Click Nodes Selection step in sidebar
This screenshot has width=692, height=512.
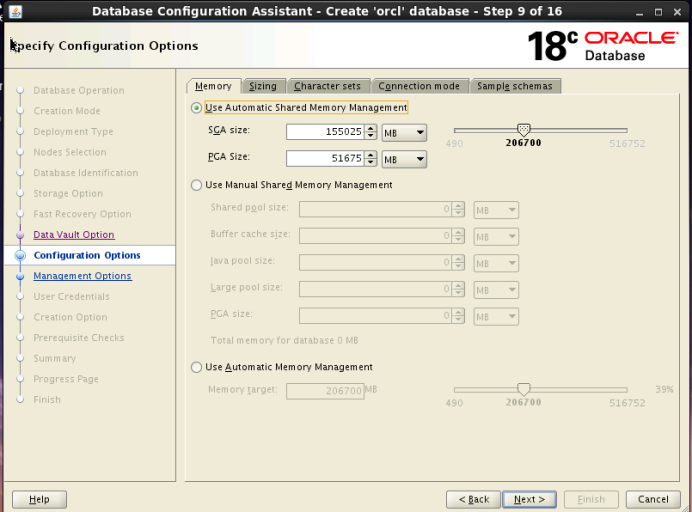(x=70, y=152)
